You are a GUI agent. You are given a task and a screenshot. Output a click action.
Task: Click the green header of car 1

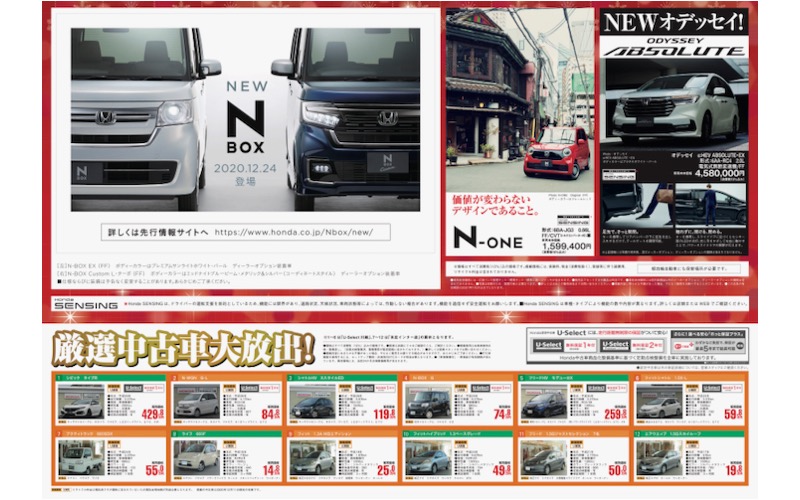pyautogui.click(x=110, y=378)
